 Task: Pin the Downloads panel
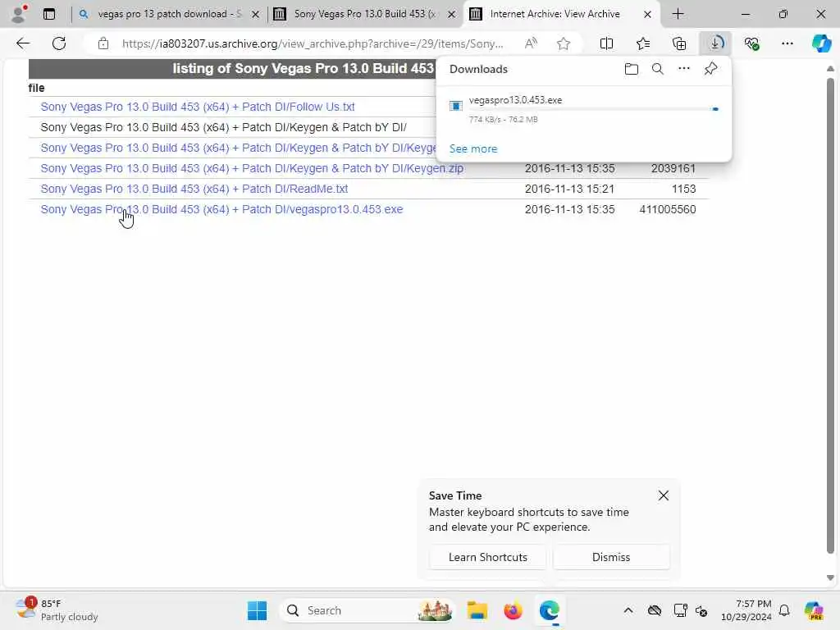pyautogui.click(x=711, y=69)
